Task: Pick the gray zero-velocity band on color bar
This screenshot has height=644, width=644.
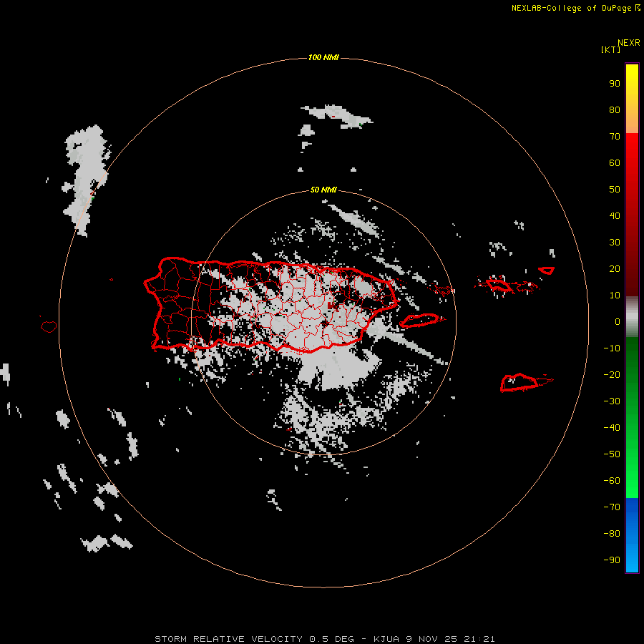Action: (x=632, y=317)
